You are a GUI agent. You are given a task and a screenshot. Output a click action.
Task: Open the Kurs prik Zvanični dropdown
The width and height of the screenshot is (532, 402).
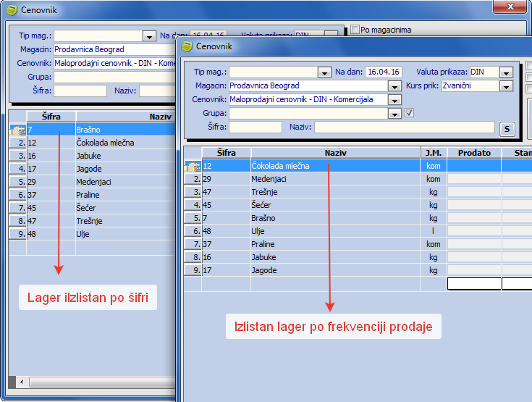pos(506,86)
